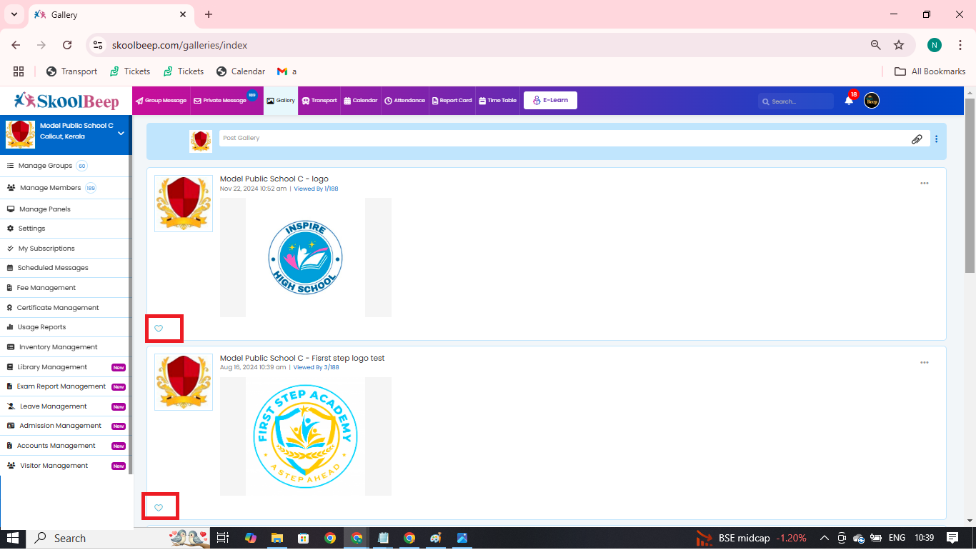Viewport: 976px width, 560px height.
Task: Click the school crest avatar on logo post
Action: click(x=184, y=204)
